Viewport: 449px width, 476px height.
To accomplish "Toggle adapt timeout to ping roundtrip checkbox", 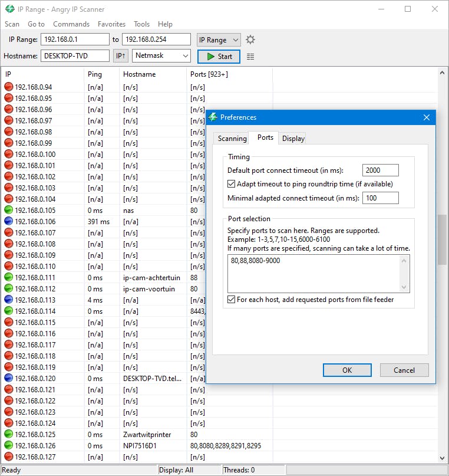I will [232, 184].
